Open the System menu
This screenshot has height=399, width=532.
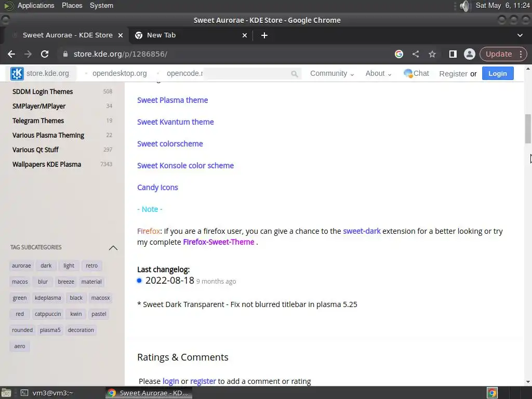[x=101, y=5]
